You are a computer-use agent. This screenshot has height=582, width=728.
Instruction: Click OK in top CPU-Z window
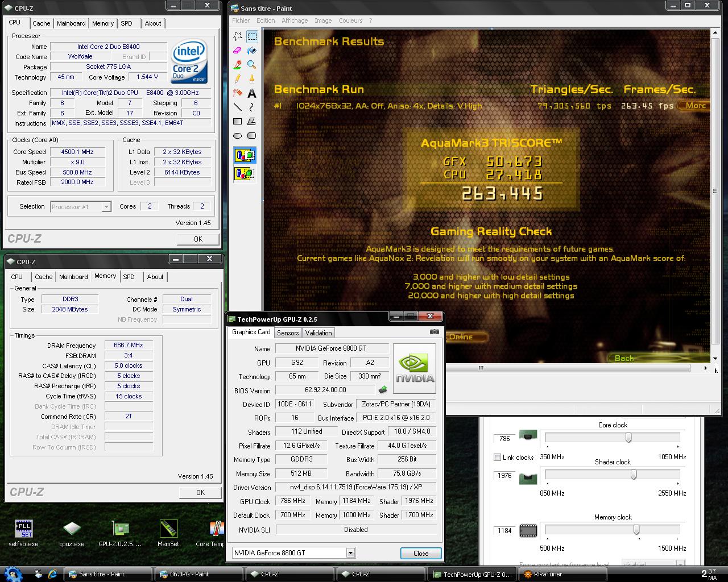click(198, 239)
